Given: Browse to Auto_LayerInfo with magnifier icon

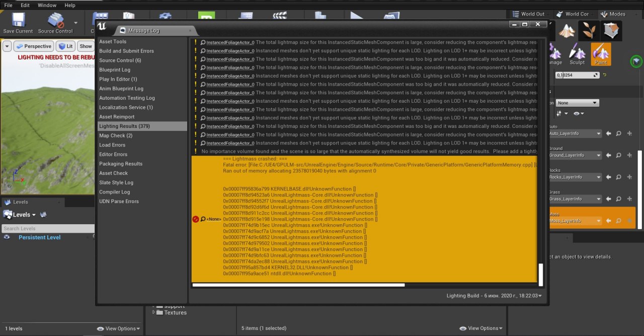Looking at the screenshot, I should [619, 133].
